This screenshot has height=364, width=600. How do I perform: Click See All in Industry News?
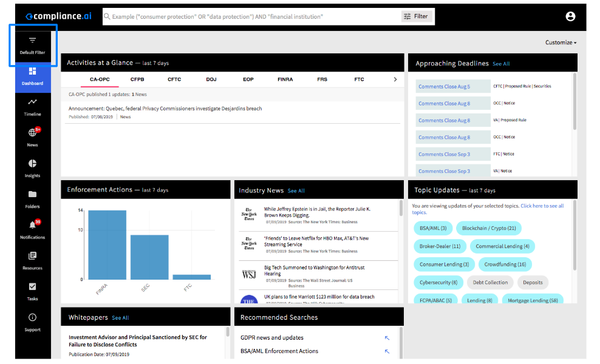[x=296, y=190]
